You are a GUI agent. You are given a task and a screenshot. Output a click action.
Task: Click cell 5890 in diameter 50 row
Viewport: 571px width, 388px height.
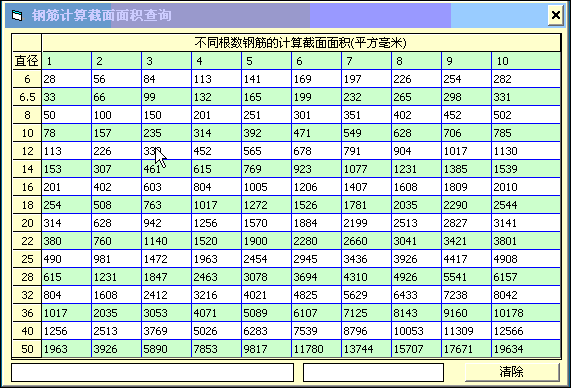(x=166, y=349)
